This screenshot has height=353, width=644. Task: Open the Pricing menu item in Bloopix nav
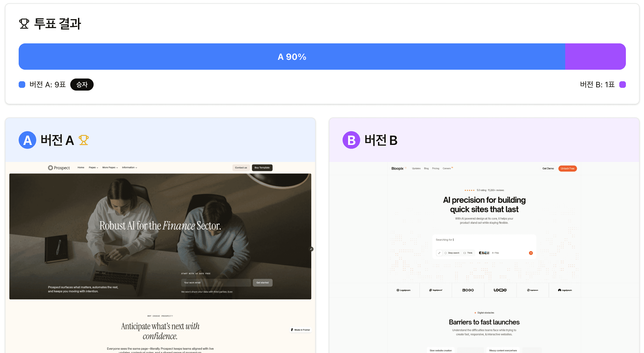coord(435,169)
